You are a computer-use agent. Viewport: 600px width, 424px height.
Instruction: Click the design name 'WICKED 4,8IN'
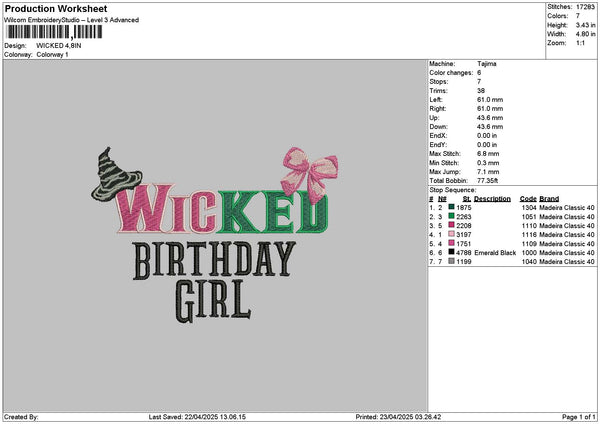coord(59,46)
